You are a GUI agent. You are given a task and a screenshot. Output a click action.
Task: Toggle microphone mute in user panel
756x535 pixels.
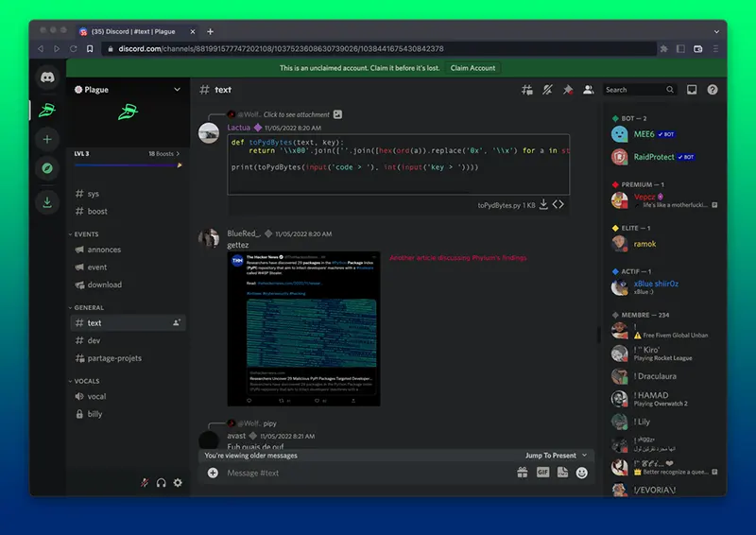coord(145,482)
